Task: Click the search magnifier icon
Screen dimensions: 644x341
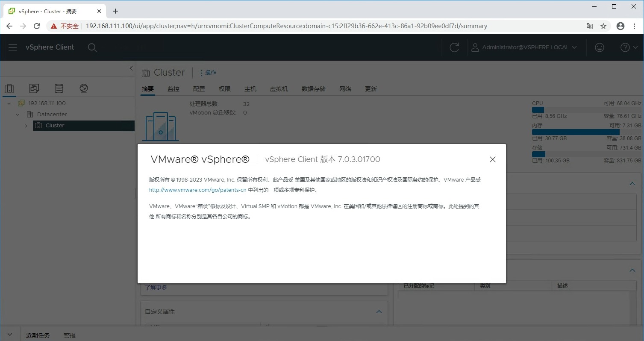Action: tap(92, 47)
